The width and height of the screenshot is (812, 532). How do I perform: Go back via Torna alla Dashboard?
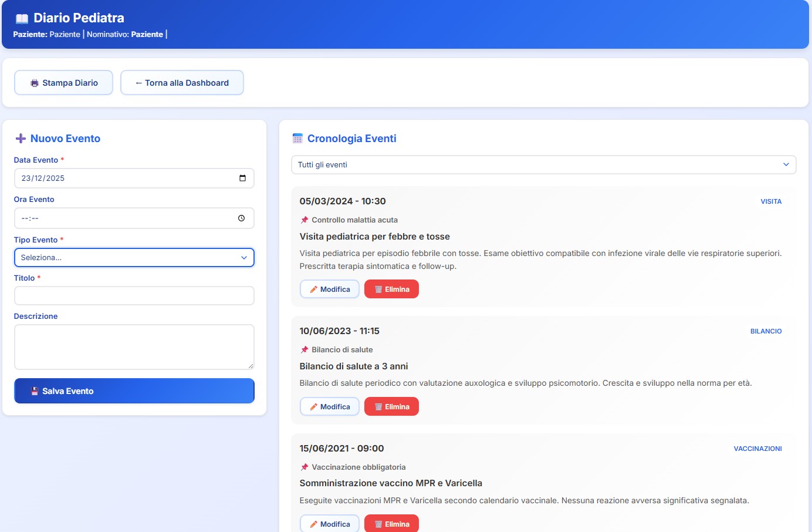pyautogui.click(x=182, y=83)
